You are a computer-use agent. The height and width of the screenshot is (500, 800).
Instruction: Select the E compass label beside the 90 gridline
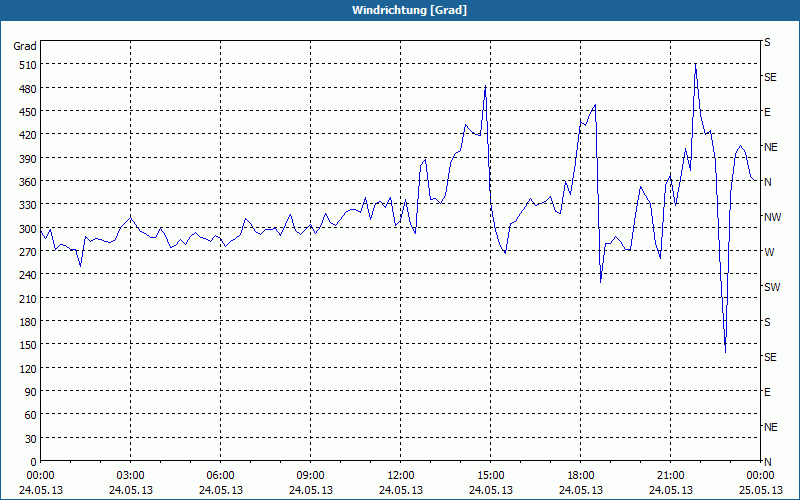767,392
